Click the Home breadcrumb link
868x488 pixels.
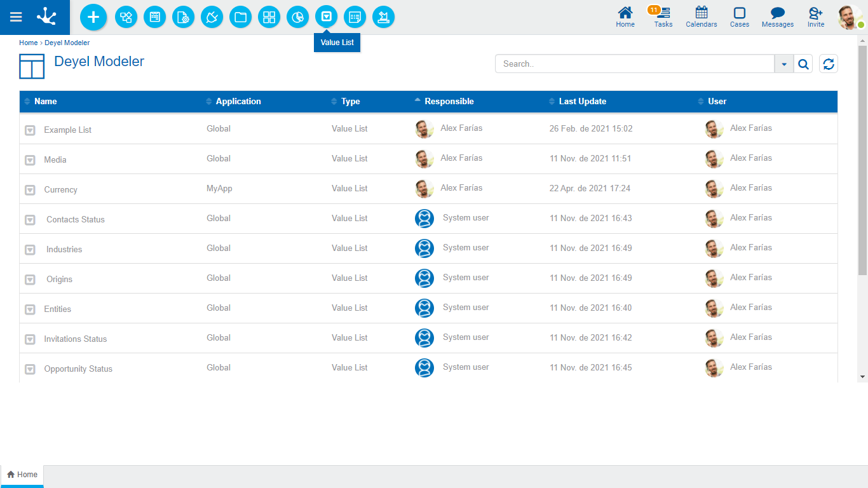[28, 43]
